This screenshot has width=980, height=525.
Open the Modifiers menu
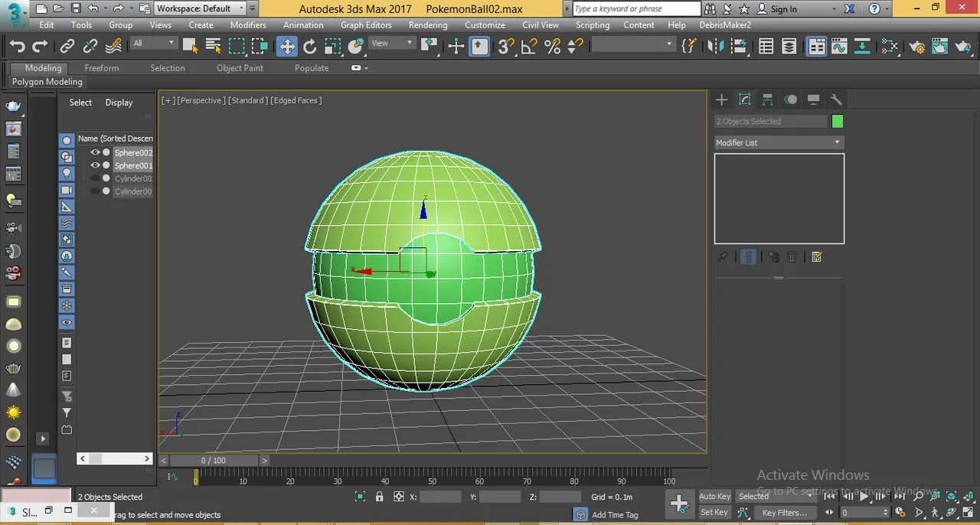(x=248, y=24)
